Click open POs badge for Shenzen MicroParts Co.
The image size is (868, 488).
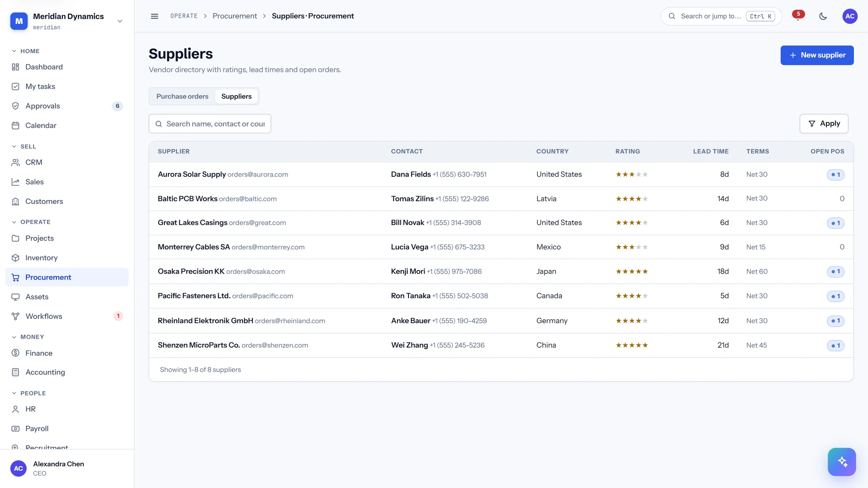click(835, 346)
